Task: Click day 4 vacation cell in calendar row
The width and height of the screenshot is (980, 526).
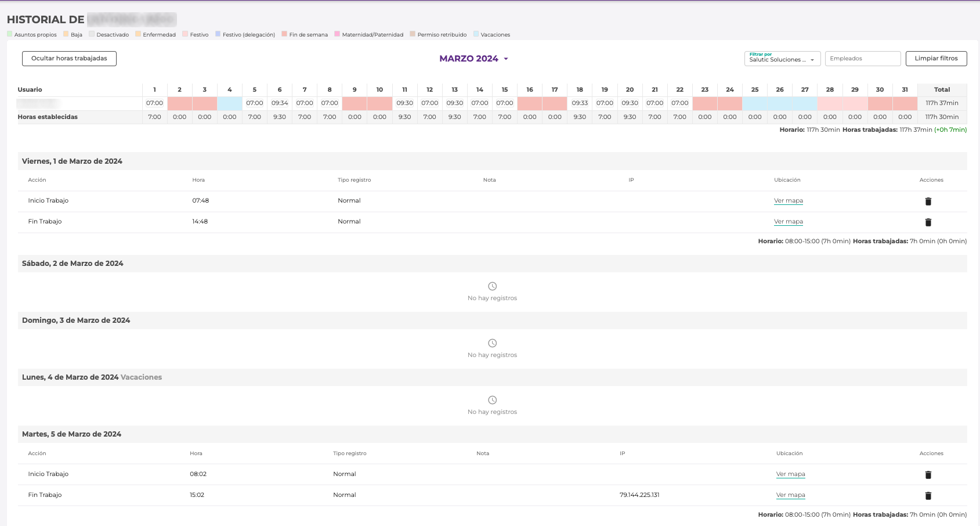Action: tap(230, 103)
